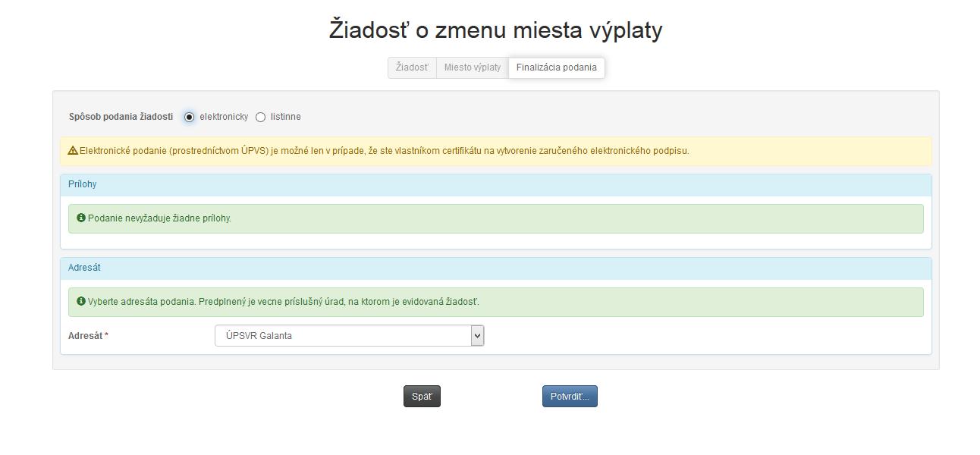
Task: Click the required 'Adresát *' field label
Action: (88, 336)
